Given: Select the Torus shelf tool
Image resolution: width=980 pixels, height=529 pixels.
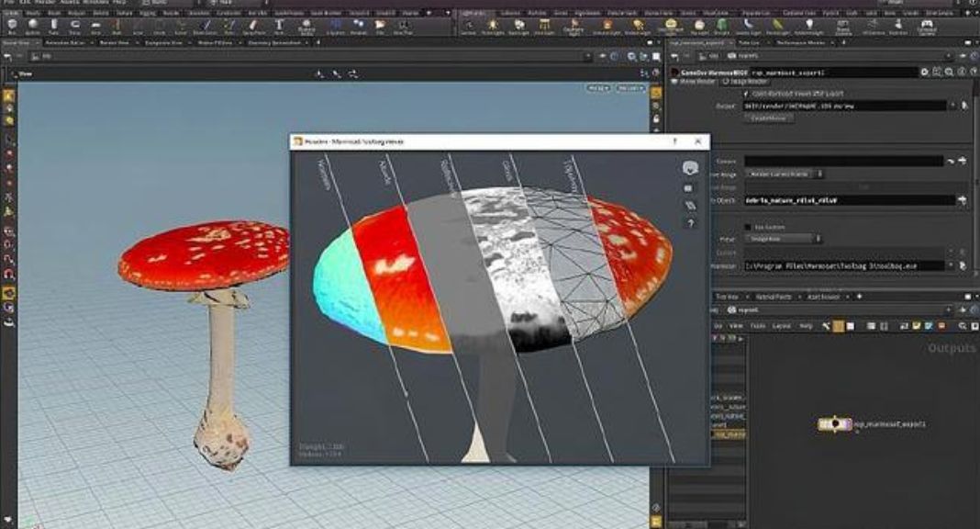Looking at the screenshot, I should click(75, 26).
